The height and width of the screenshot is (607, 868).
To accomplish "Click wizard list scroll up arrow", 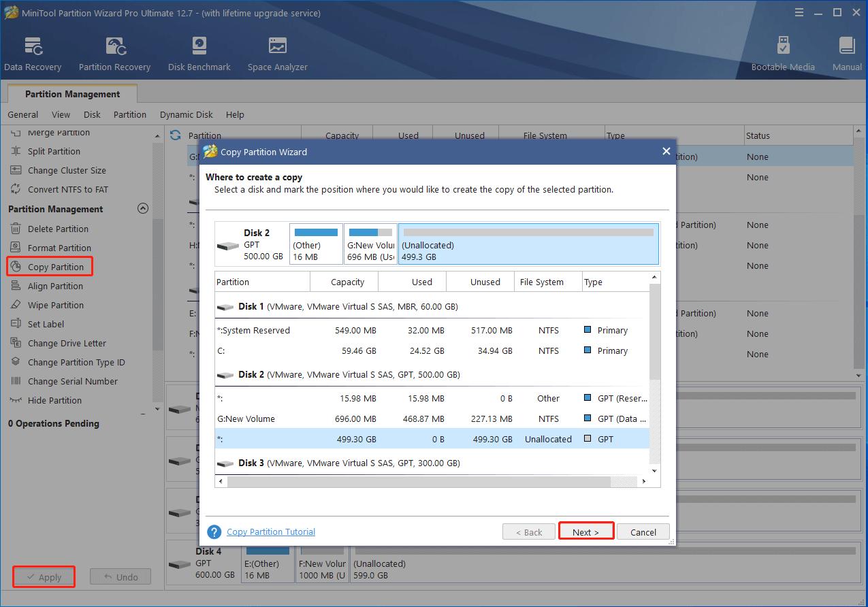I will pos(655,278).
